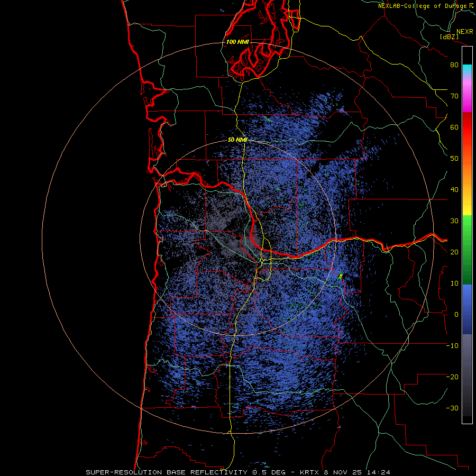Viewport: 476px width, 476px height.
Task: Click the -10 value on dBZ scale
Action: tap(452, 346)
